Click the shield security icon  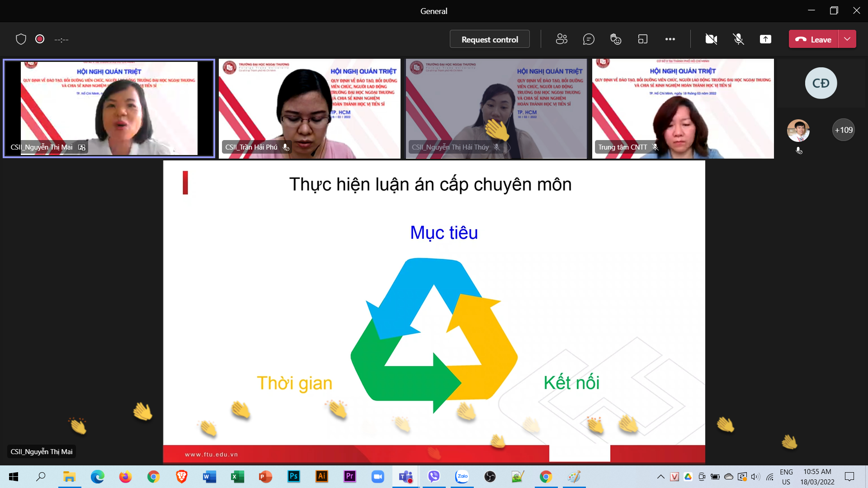pos(21,39)
